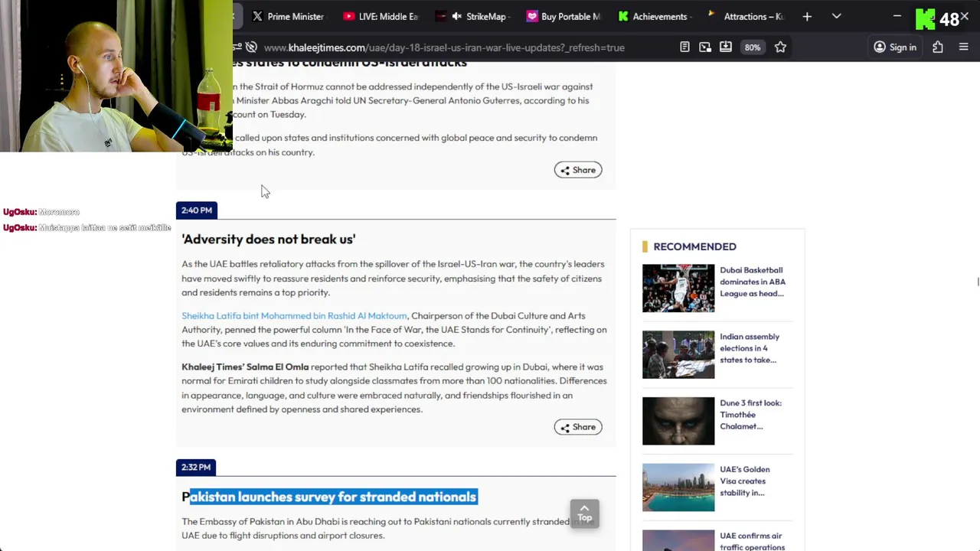The width and height of the screenshot is (980, 551).
Task: Open the StrikeMap browser tab
Action: [x=472, y=16]
